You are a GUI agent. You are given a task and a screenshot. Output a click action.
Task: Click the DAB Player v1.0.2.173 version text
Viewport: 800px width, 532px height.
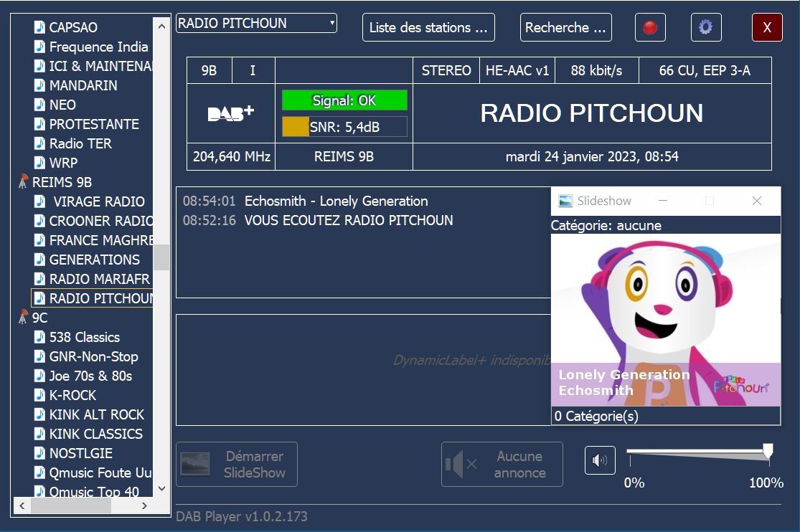pos(242,517)
